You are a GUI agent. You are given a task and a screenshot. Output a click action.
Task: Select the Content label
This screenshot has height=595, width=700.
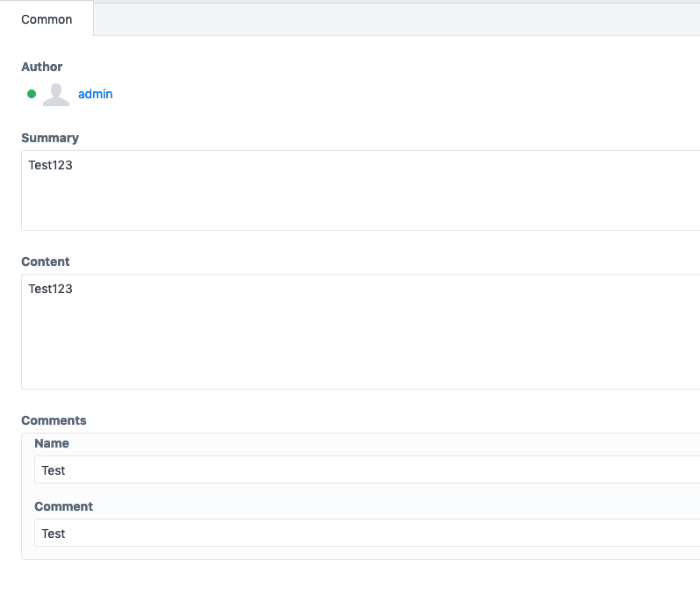[x=45, y=262]
